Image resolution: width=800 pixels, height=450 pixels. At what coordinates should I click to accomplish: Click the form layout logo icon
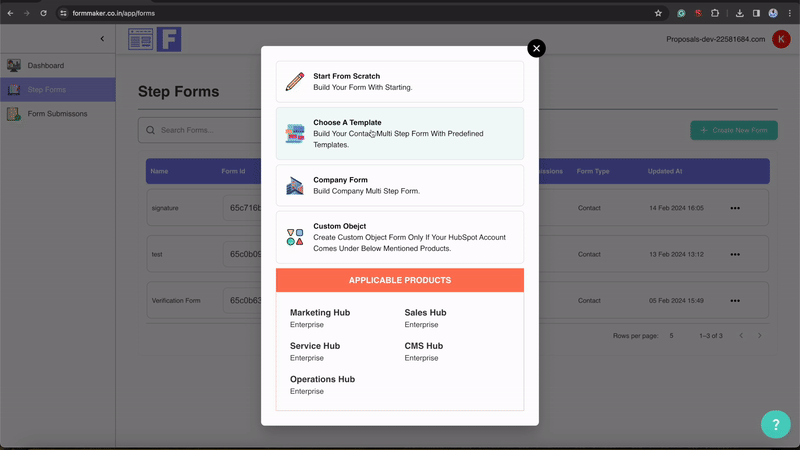pos(140,39)
